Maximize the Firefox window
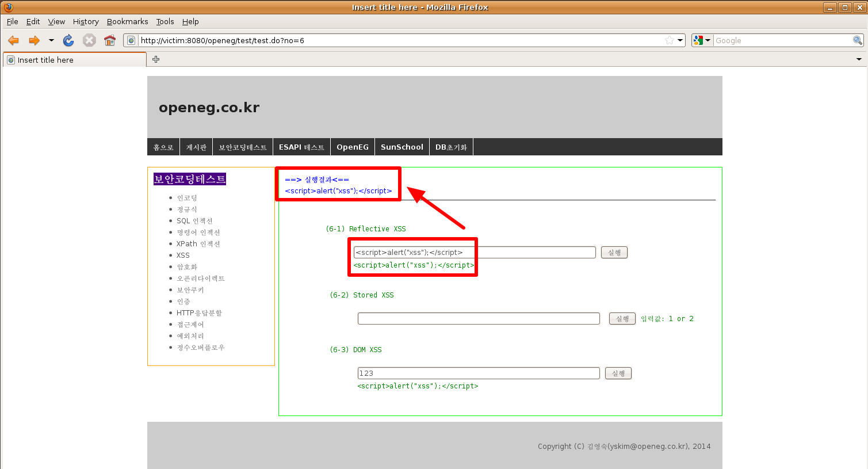The height and width of the screenshot is (469, 868). point(845,7)
